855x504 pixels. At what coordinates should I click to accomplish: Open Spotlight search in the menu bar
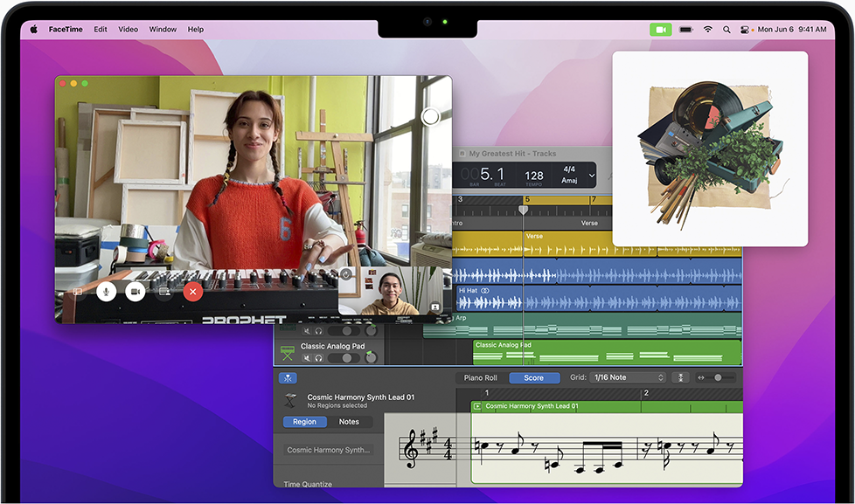[x=726, y=30]
